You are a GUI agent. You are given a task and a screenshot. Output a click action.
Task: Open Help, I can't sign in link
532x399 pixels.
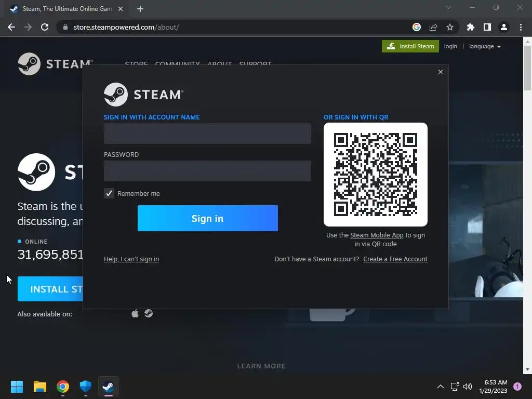[x=131, y=259]
